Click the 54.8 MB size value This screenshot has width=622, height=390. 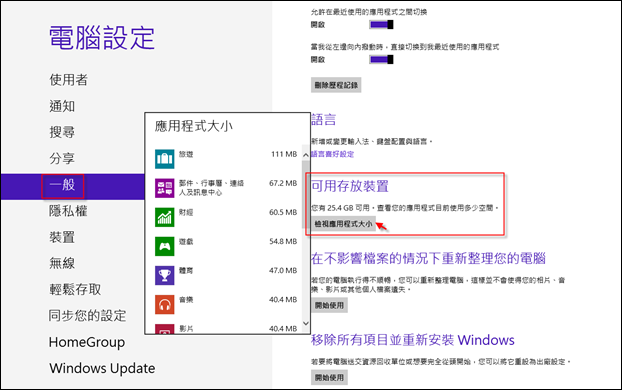[x=283, y=241]
